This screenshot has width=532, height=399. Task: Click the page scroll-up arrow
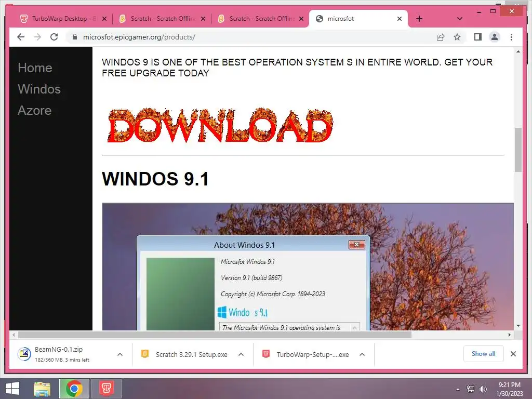pos(518,51)
